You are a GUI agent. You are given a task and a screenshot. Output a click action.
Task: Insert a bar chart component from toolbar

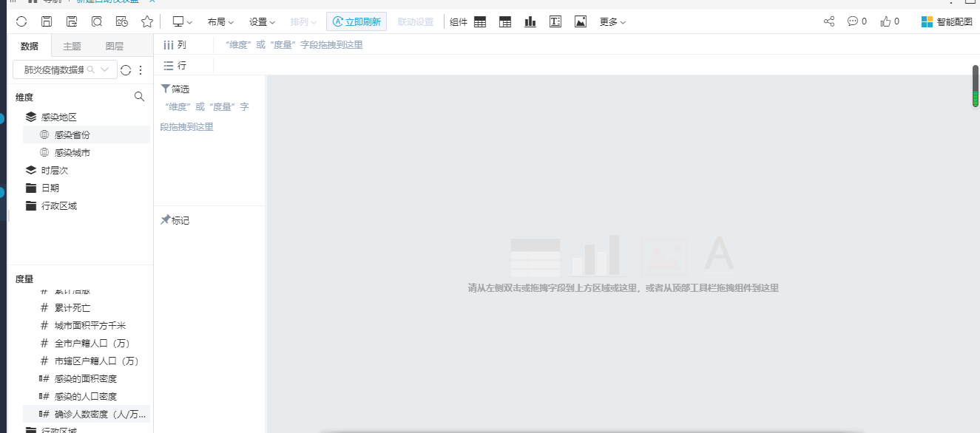(x=530, y=21)
